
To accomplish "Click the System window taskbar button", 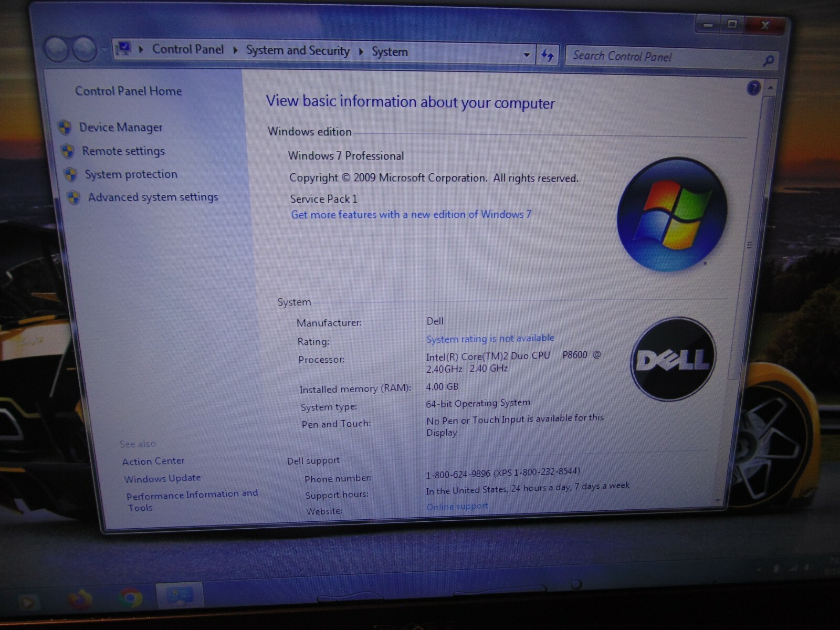I will [x=180, y=596].
